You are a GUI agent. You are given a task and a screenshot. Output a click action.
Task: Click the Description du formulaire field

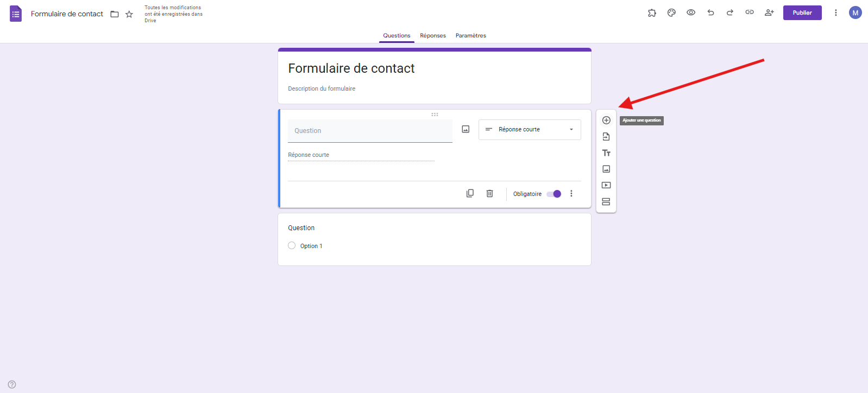tap(322, 88)
